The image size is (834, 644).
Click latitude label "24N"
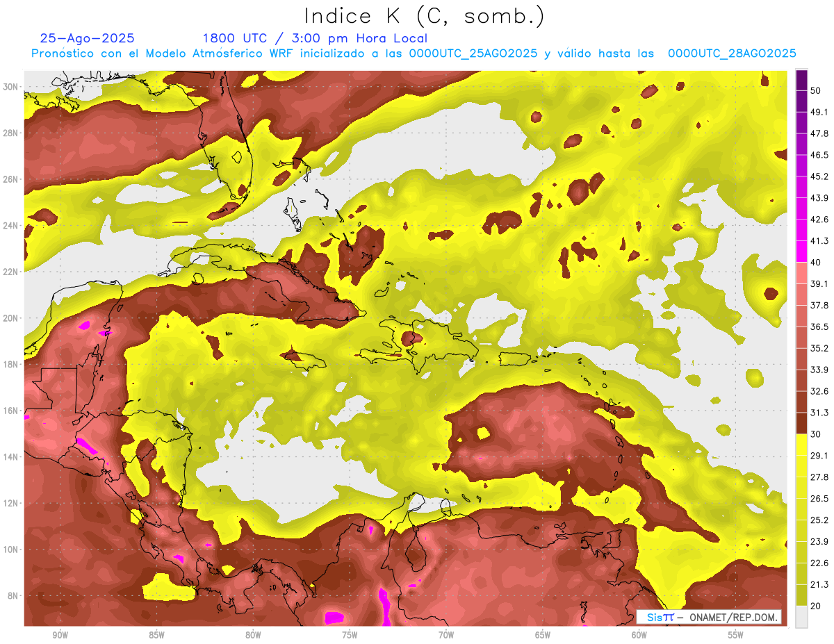point(10,226)
